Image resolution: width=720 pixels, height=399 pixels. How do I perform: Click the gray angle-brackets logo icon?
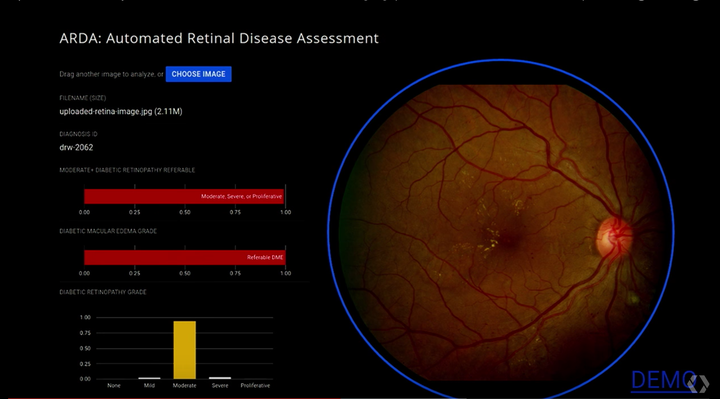tap(699, 384)
